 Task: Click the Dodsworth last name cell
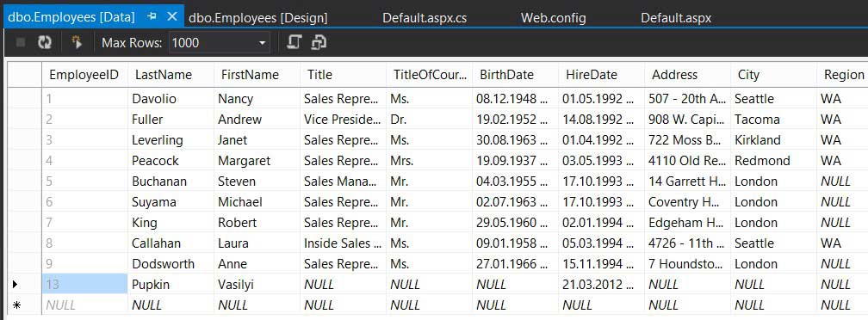coord(171,263)
